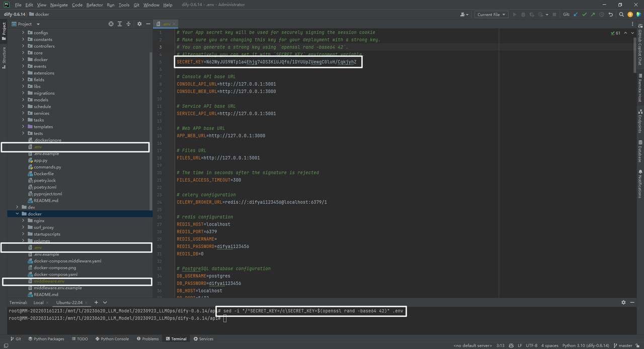Collapse the docker folder in Project tree
The width and height of the screenshot is (644, 349).
pyautogui.click(x=17, y=214)
